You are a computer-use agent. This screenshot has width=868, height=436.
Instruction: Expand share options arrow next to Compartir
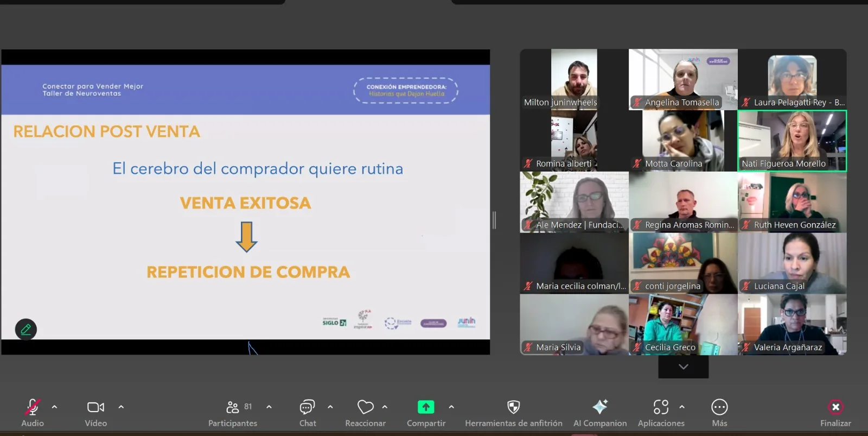(x=451, y=407)
